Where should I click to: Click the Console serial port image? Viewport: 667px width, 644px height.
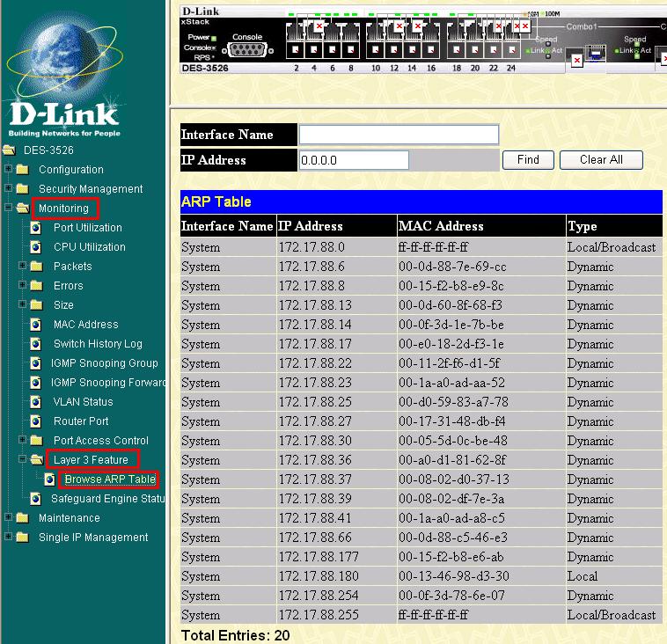[247, 50]
